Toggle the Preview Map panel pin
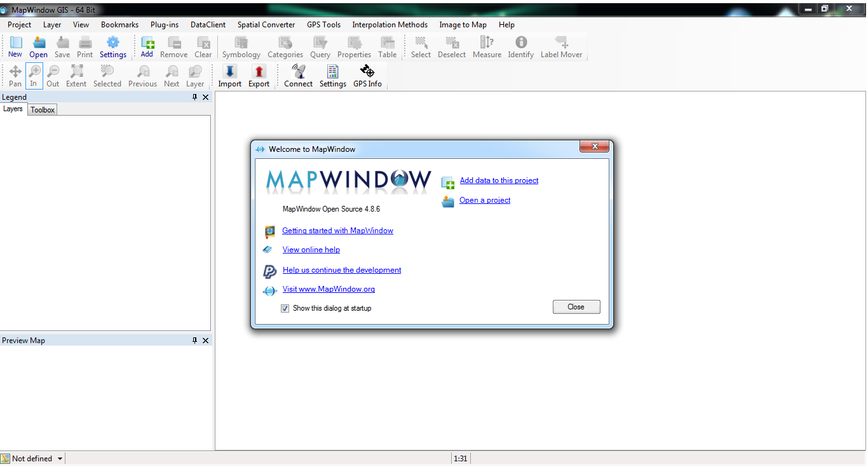This screenshot has height=467, width=868. point(194,340)
